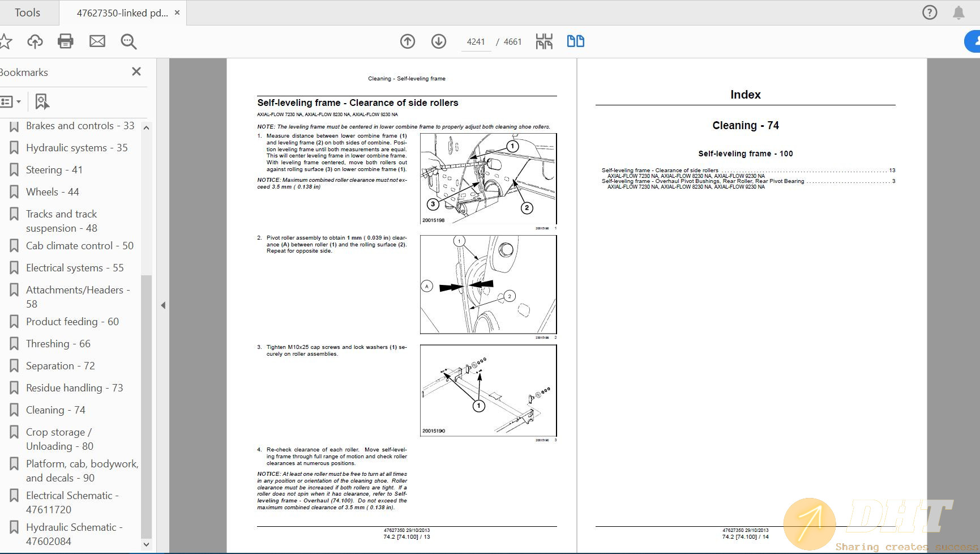
Task: Open bookmark Steering - 41
Action: 54,170
